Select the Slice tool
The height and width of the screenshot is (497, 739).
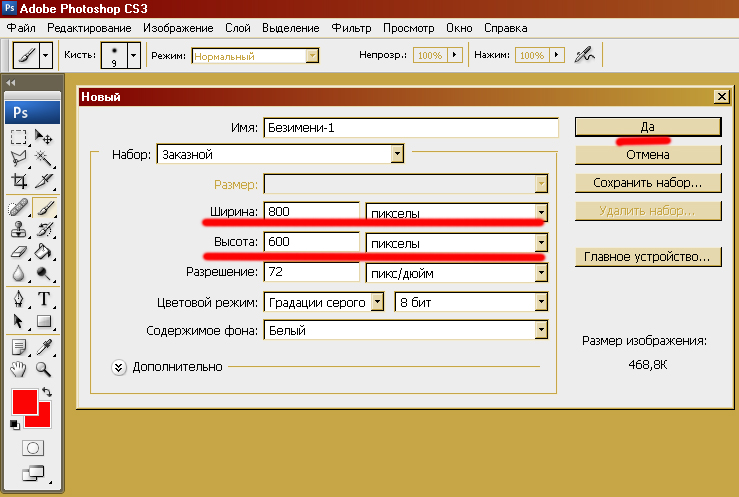pos(44,181)
